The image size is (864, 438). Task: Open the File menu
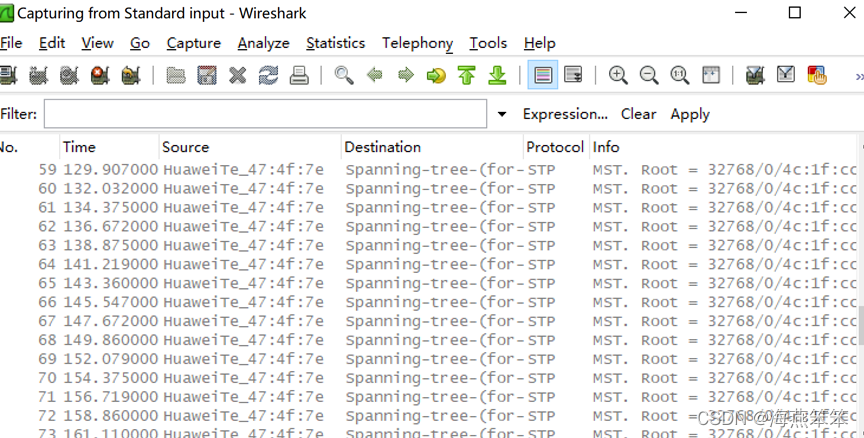click(x=11, y=43)
